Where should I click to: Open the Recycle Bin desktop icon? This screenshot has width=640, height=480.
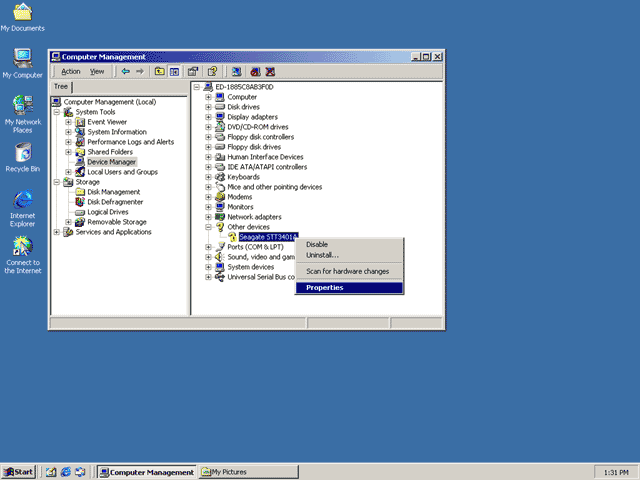click(x=23, y=158)
